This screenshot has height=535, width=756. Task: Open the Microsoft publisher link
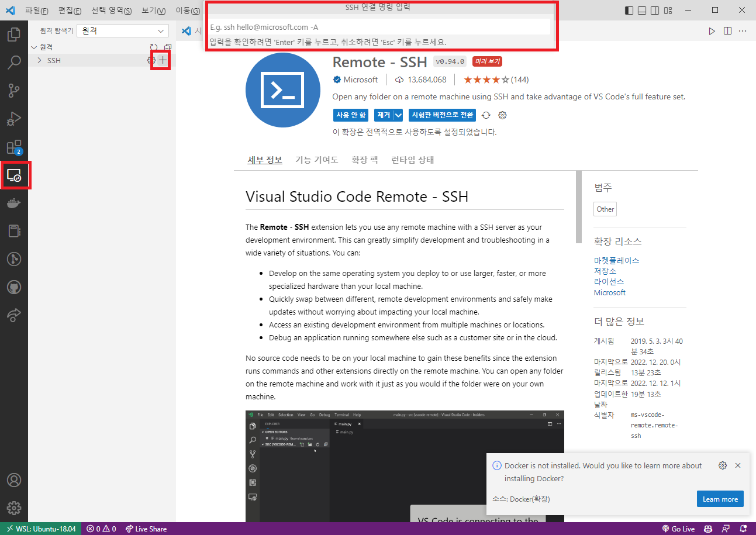tap(360, 80)
